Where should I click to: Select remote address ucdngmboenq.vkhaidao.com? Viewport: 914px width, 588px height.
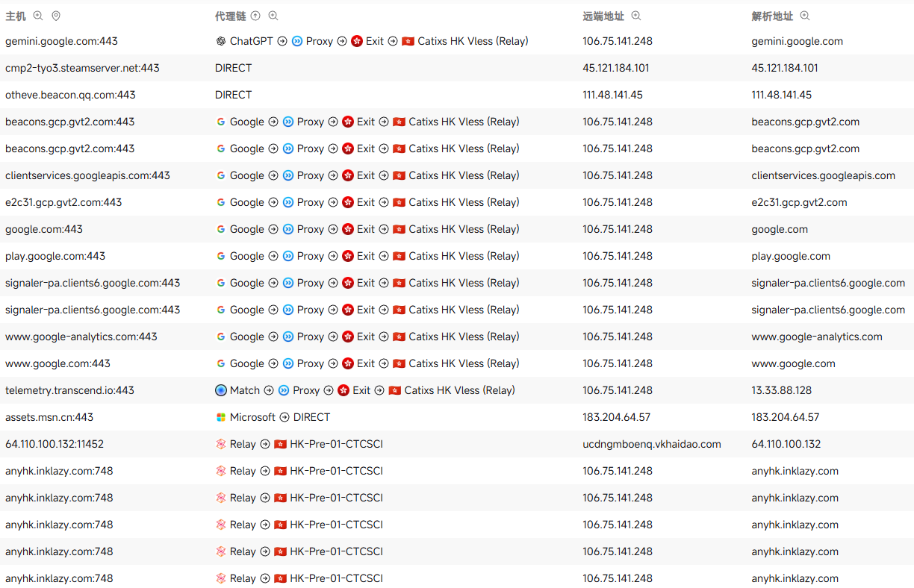coord(652,444)
